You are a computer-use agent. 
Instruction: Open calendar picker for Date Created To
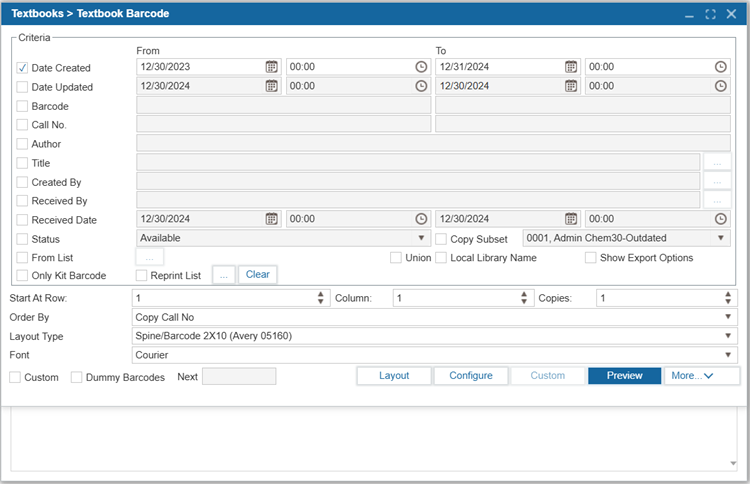click(571, 67)
